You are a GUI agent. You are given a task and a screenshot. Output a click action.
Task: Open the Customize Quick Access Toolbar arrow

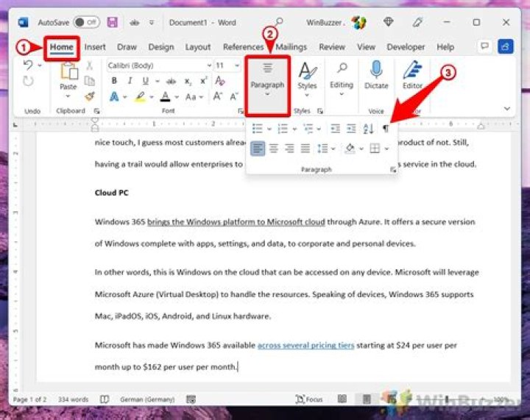pyautogui.click(x=152, y=23)
